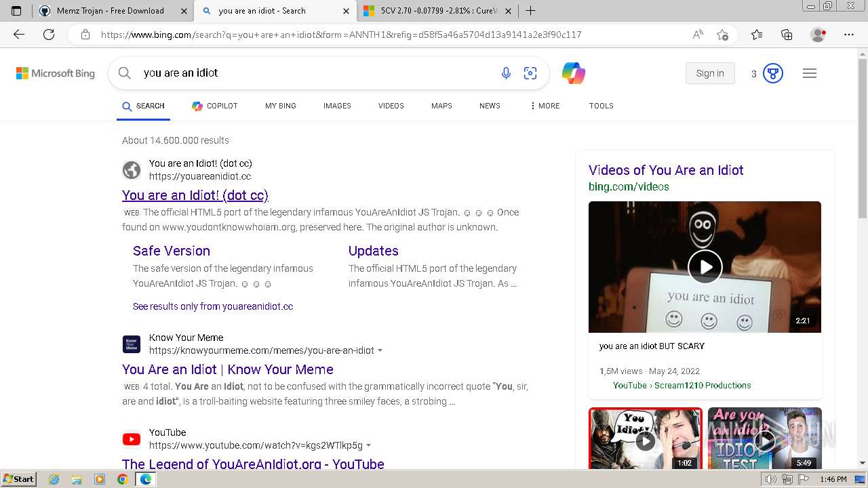
Task: Click the youareanidiot.cc globe favicon
Action: (132, 169)
